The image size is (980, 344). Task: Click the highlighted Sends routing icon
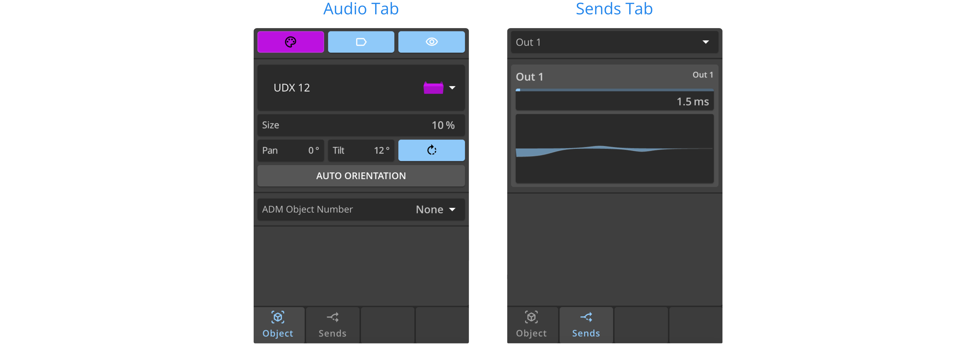(x=586, y=317)
